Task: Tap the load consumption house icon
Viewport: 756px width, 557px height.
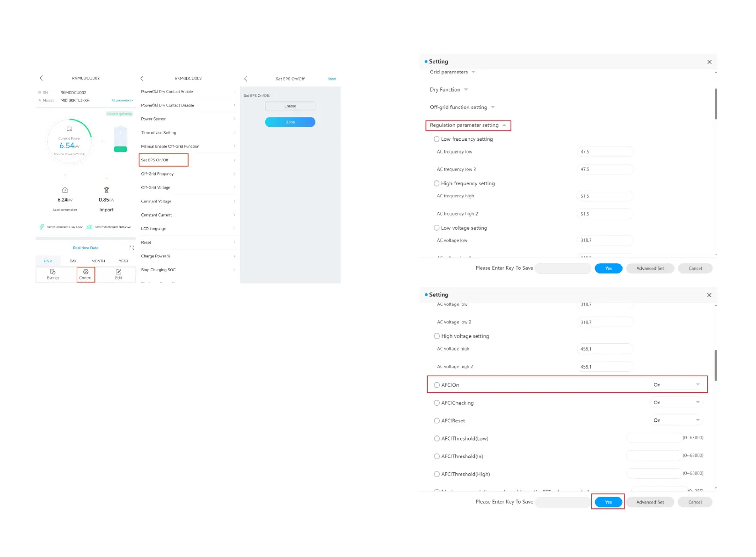Action: [65, 190]
